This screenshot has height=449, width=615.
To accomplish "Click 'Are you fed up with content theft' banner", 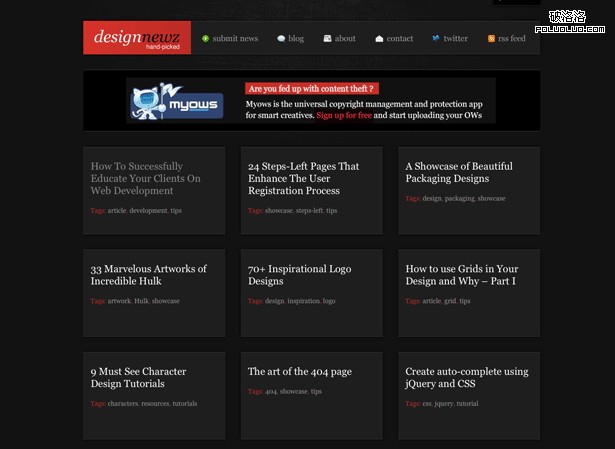I will coord(298,88).
